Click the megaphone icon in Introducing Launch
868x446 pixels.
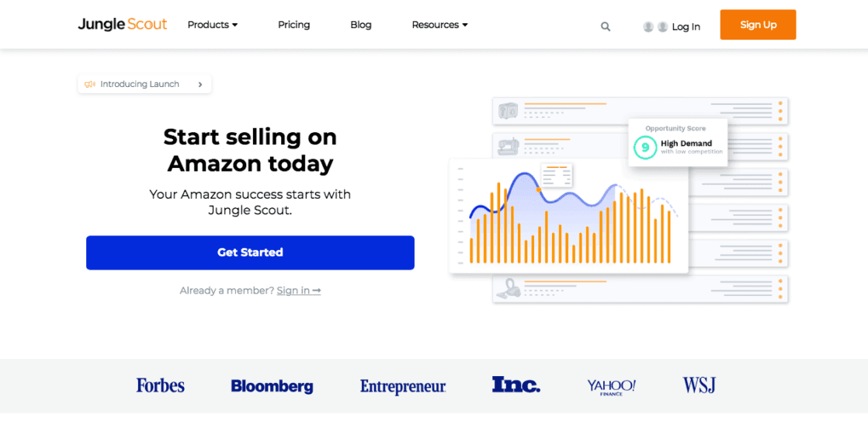90,84
